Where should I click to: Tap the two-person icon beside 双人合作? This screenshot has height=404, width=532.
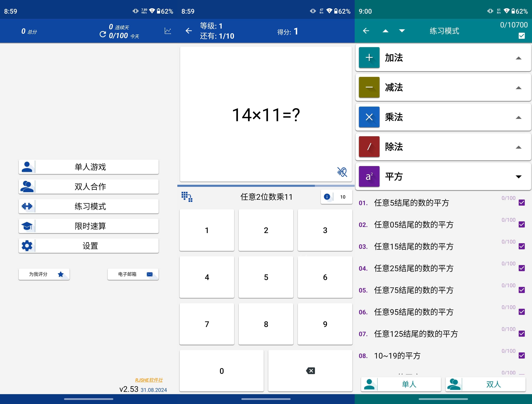point(27,186)
